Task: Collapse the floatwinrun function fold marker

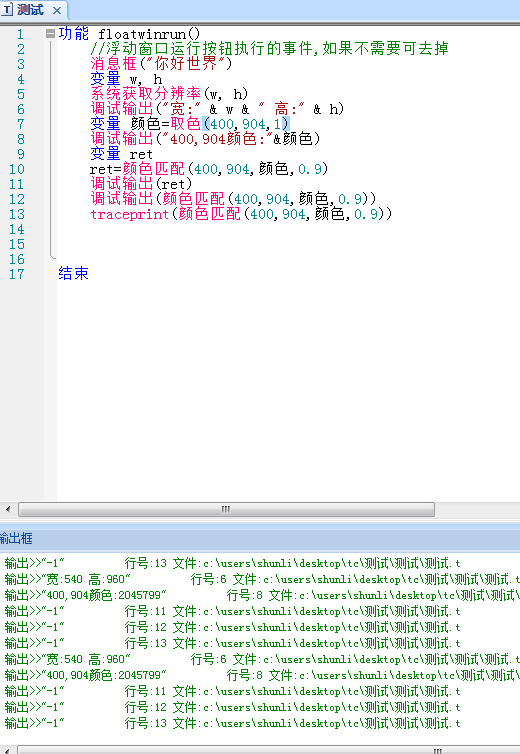Action: [51, 33]
